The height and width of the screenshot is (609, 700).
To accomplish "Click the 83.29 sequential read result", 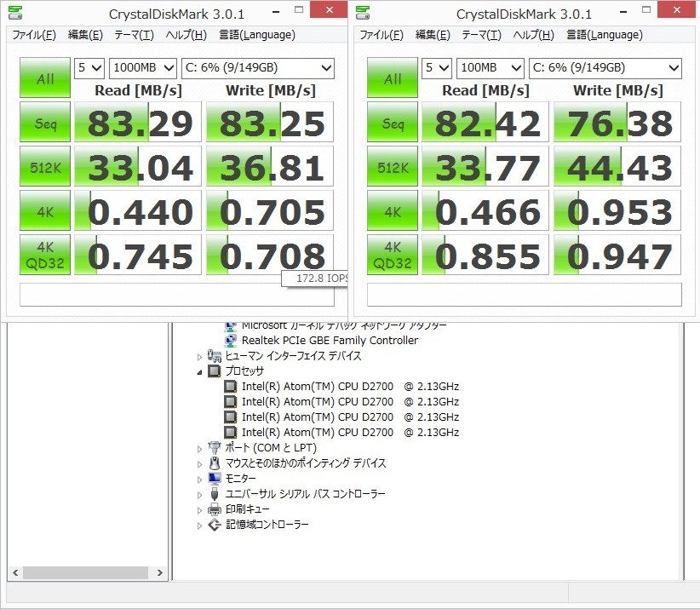I will [138, 122].
